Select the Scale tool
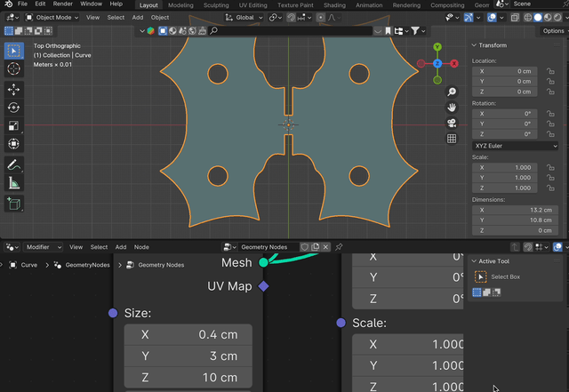Screen dimensions: 569x392 point(14,125)
